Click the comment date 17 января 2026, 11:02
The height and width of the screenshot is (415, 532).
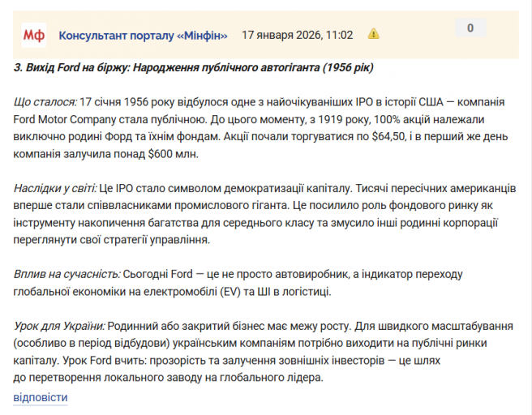tap(297, 35)
